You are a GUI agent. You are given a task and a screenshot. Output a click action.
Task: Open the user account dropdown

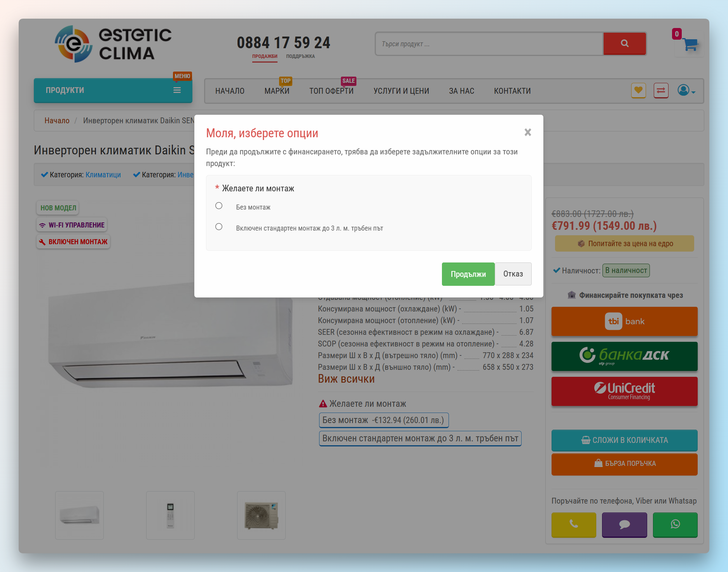(x=686, y=91)
